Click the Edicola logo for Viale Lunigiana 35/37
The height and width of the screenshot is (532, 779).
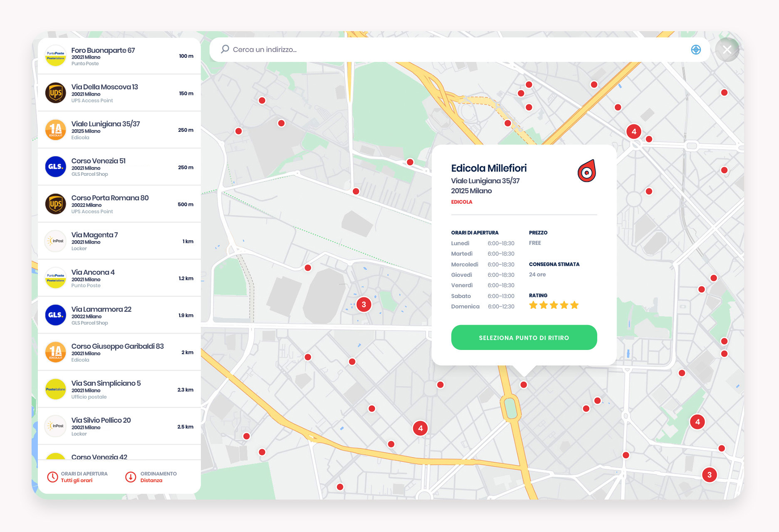[x=56, y=130]
